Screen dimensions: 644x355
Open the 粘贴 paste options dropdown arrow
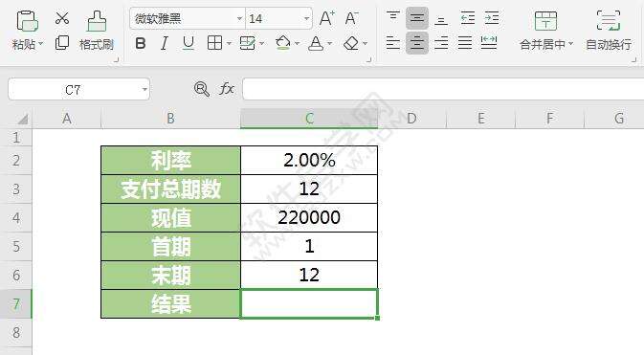click(x=40, y=44)
